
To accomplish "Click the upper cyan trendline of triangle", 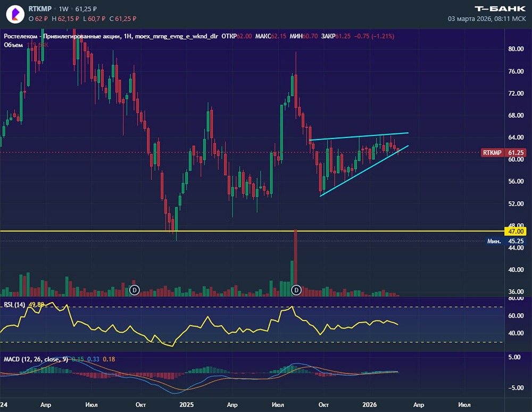I will click(x=359, y=136).
